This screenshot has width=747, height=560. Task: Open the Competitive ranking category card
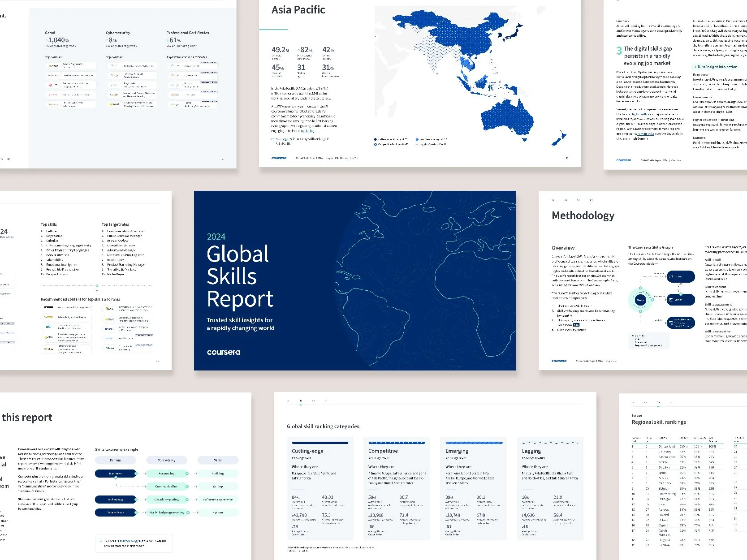(x=397, y=488)
